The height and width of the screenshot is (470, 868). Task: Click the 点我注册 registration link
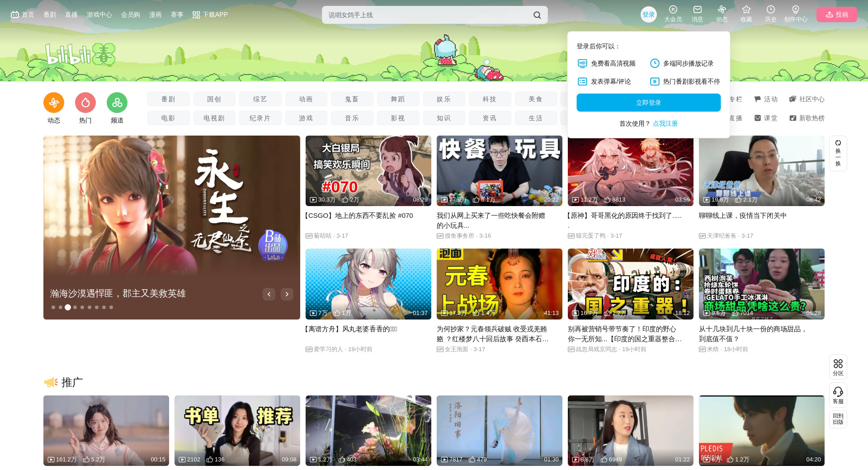[x=665, y=123]
